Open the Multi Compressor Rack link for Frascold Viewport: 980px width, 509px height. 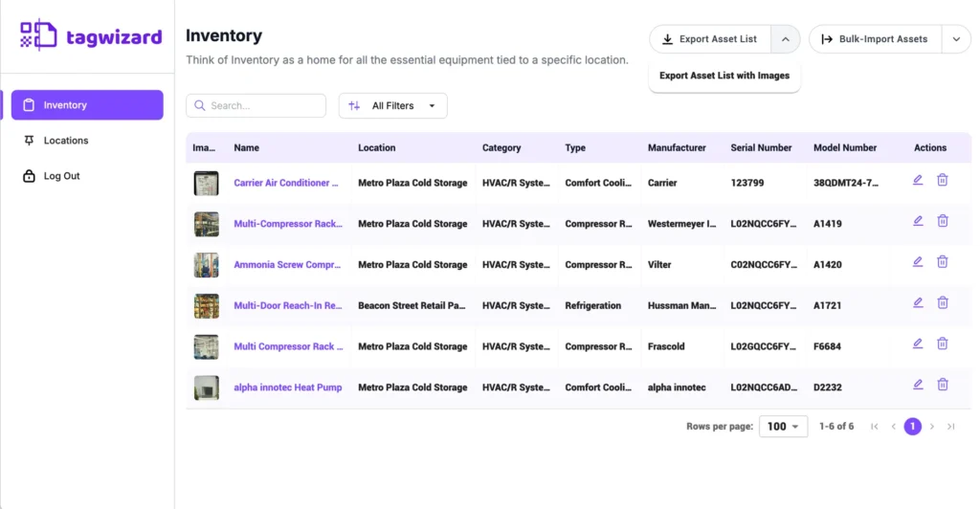[x=288, y=346]
